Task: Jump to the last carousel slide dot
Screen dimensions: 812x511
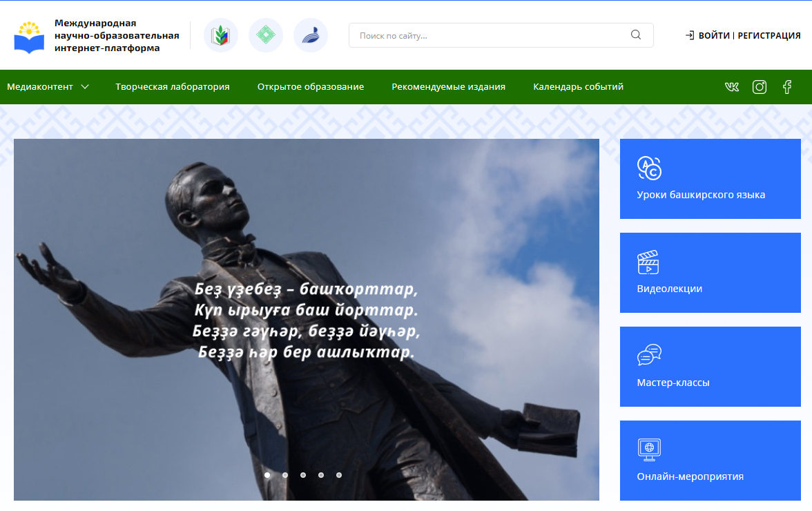Action: [x=339, y=475]
